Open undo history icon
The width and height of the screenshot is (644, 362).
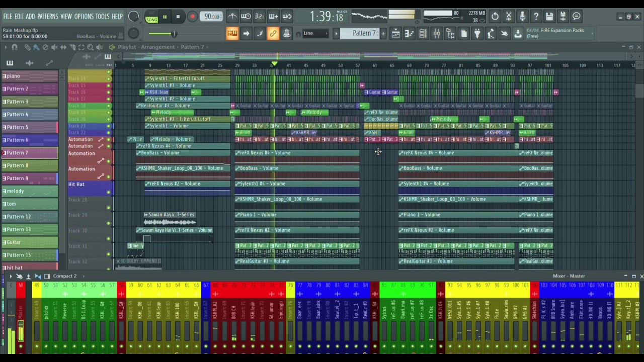(495, 17)
